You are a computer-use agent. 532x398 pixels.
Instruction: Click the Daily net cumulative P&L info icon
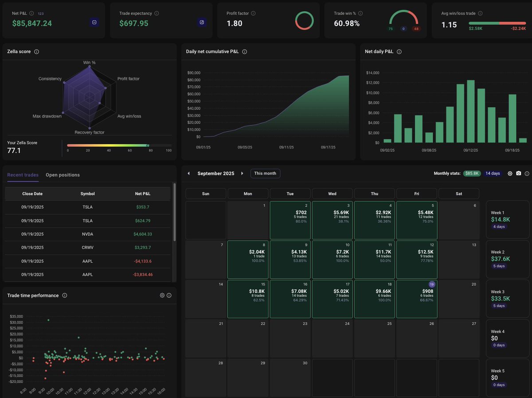click(244, 51)
